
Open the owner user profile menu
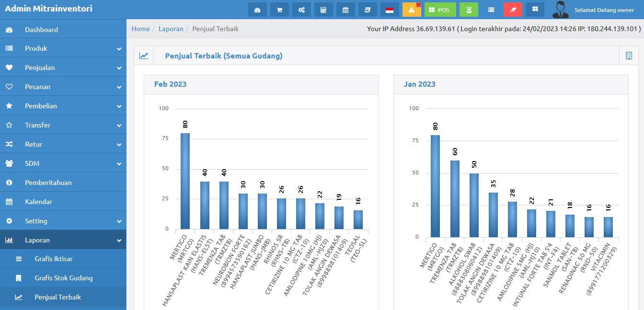(x=594, y=10)
